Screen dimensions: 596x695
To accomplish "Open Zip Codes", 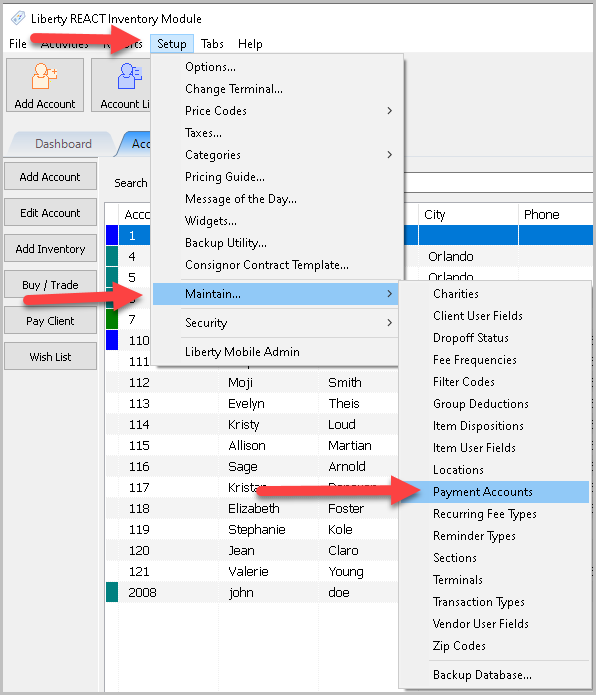I will click(495, 646).
